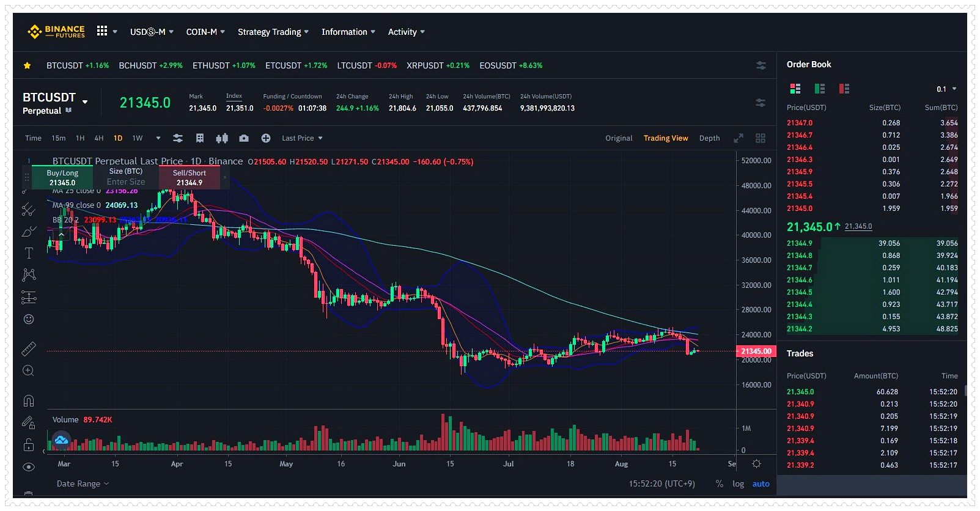Toggle stay in drawing mode
This screenshot has width=980, height=511.
click(29, 422)
